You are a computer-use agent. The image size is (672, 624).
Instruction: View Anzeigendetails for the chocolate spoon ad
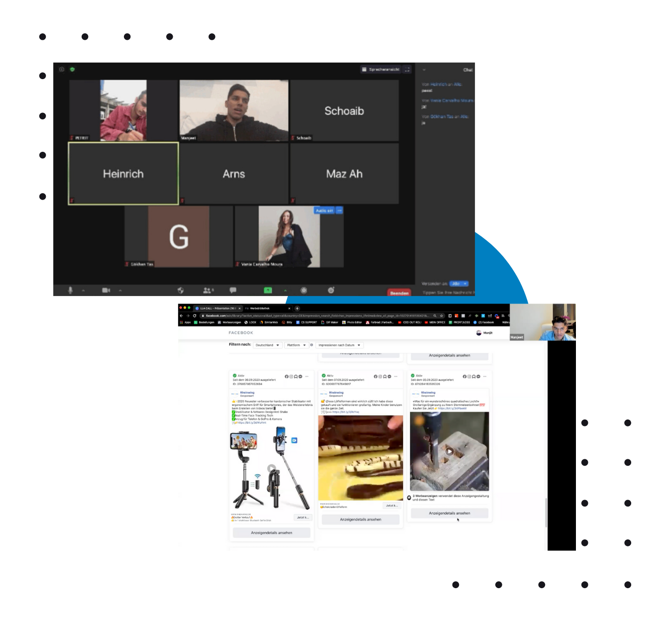click(x=360, y=520)
